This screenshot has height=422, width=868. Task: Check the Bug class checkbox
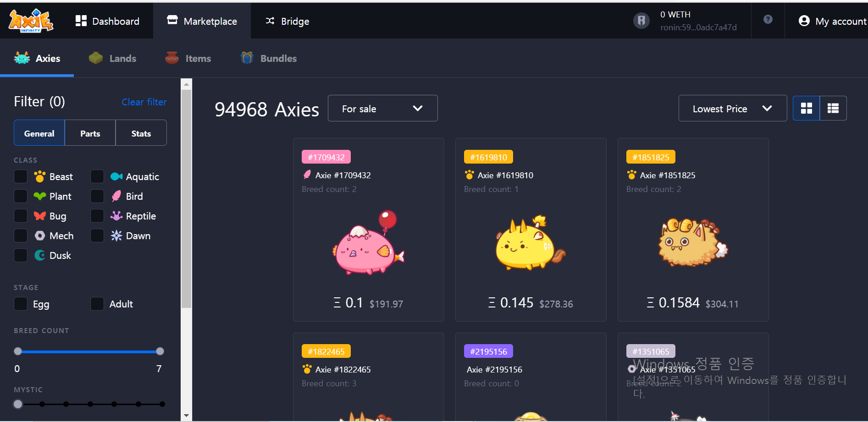click(x=21, y=216)
